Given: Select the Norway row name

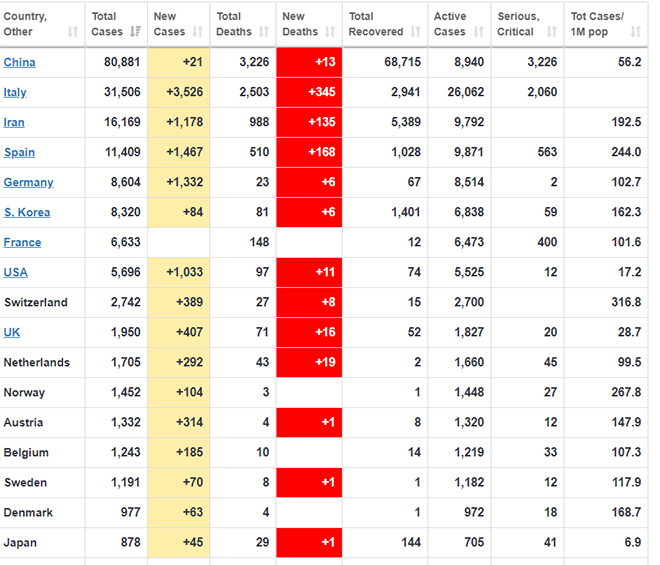Looking at the screenshot, I should [x=24, y=392].
